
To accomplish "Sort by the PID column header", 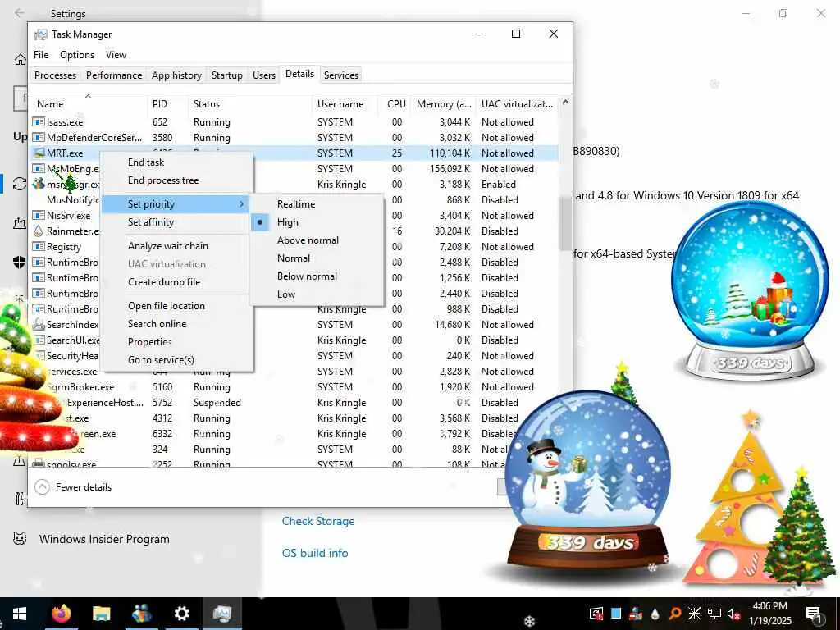I will [x=167, y=104].
